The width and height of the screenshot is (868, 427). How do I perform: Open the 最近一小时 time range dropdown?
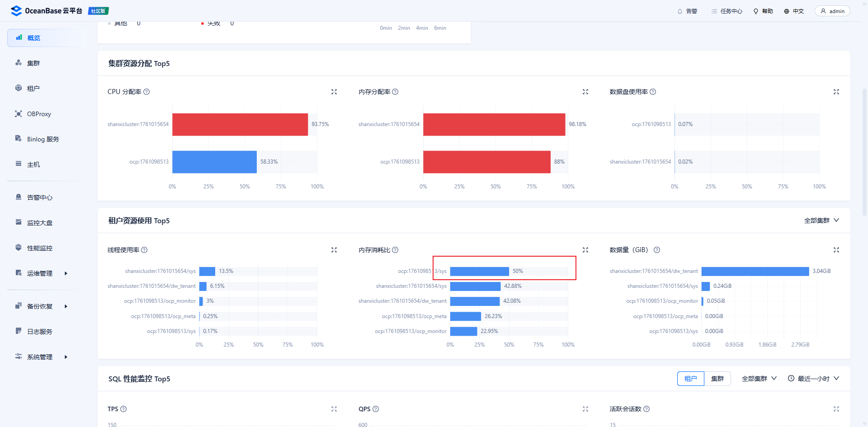[x=813, y=379]
